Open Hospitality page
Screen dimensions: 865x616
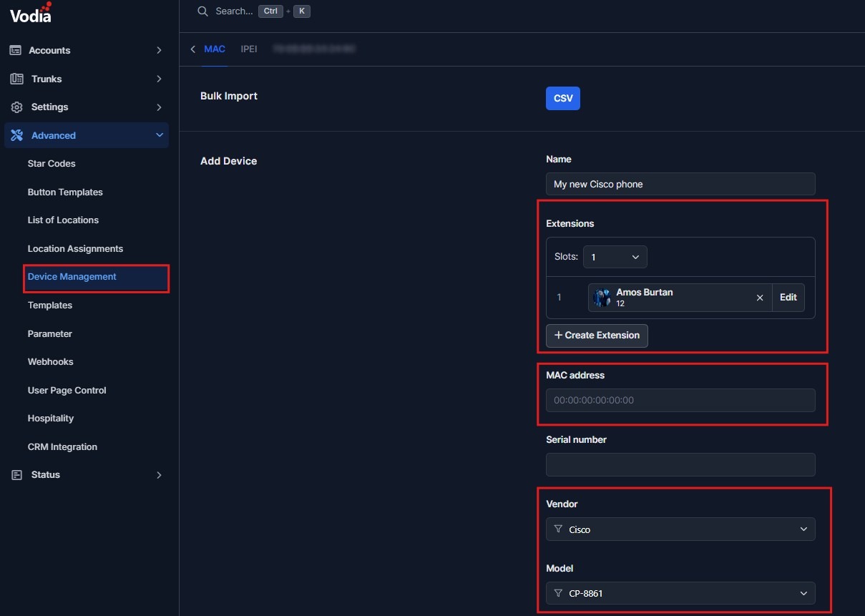point(50,419)
